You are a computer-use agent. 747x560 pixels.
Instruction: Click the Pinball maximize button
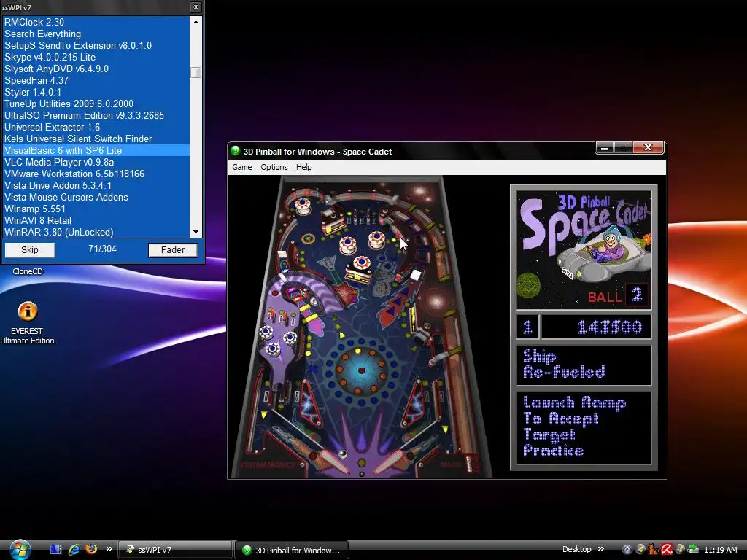(623, 147)
